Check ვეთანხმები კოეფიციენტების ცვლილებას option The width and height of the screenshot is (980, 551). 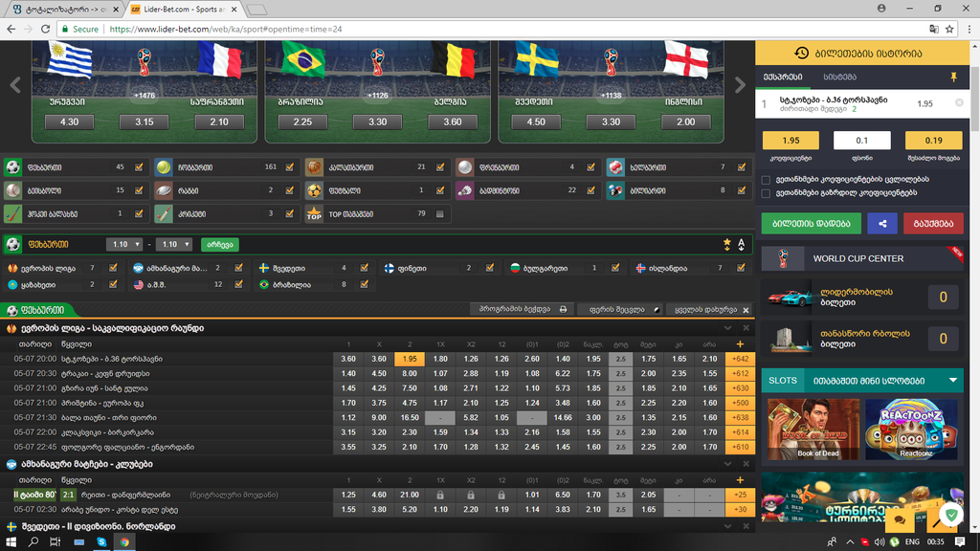[766, 180]
